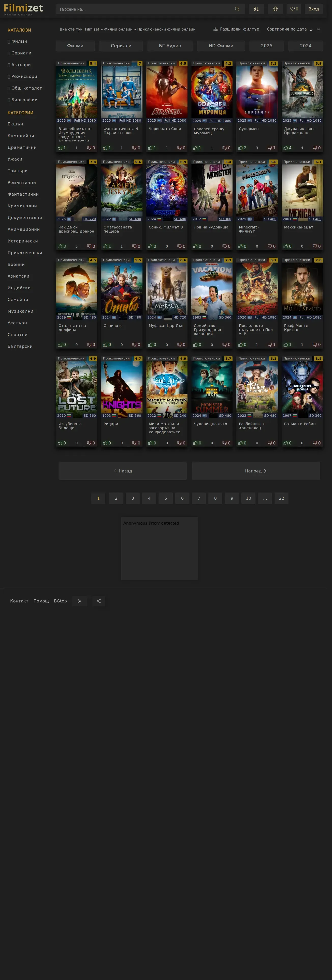Click the search magnifier icon
This screenshot has width=332, height=980.
coord(237,9)
